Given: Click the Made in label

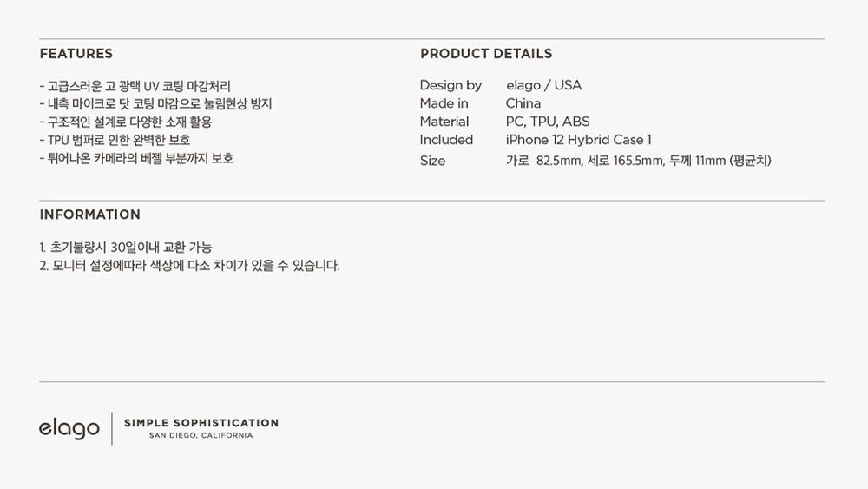Looking at the screenshot, I should pyautogui.click(x=444, y=103).
